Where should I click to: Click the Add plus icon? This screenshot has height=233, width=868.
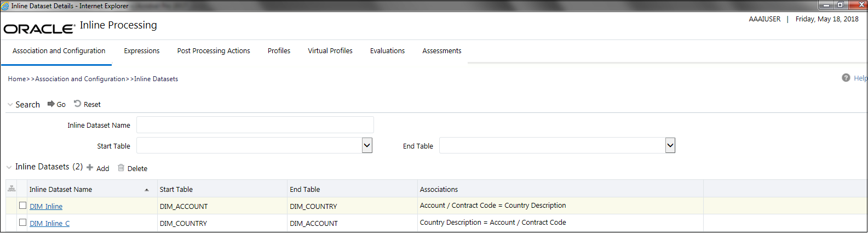click(90, 168)
